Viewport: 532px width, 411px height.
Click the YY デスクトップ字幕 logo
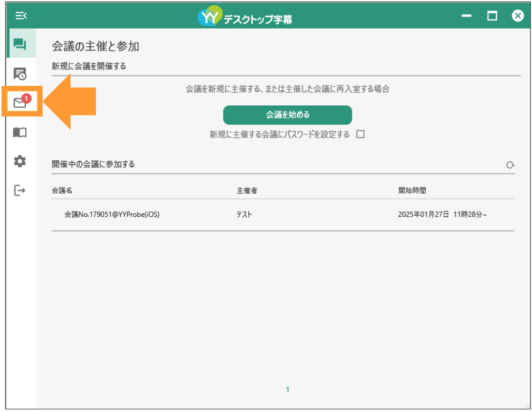point(245,16)
